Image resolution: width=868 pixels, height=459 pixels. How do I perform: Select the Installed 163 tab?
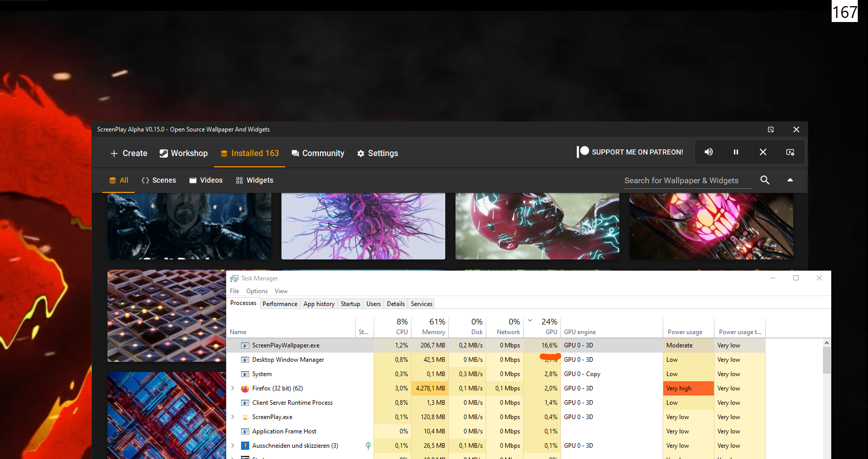[x=250, y=153]
